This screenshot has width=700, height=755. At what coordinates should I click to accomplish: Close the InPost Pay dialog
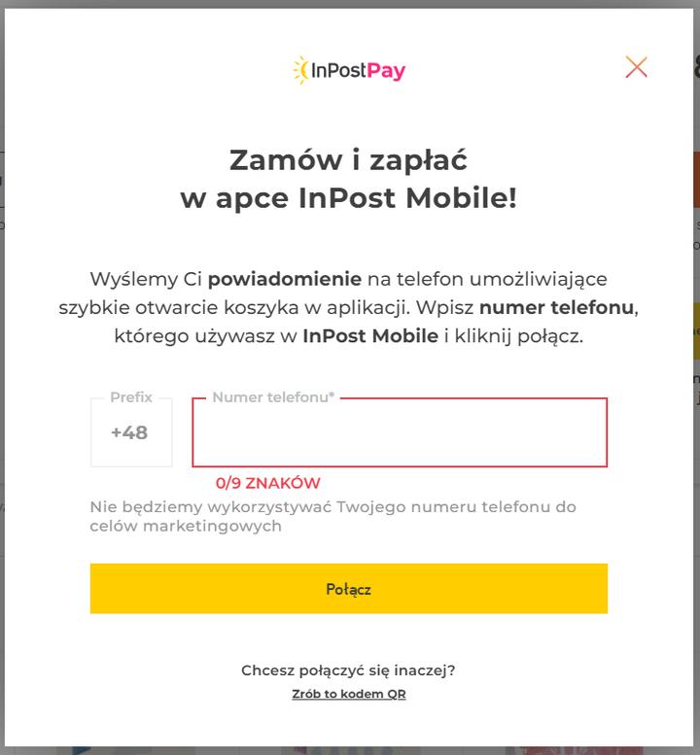636,67
